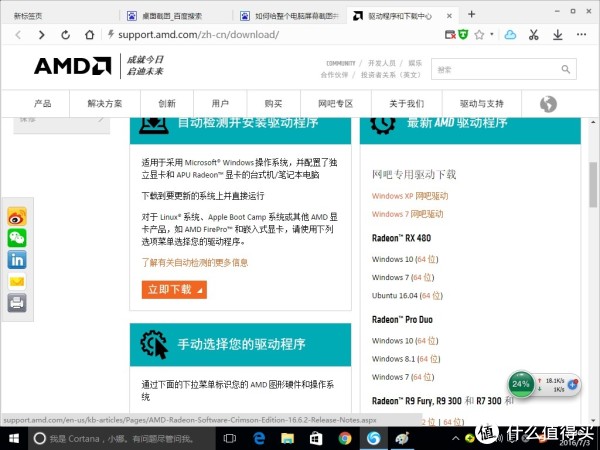Open the downloads arrow icon
The image size is (600, 450).
(558, 35)
